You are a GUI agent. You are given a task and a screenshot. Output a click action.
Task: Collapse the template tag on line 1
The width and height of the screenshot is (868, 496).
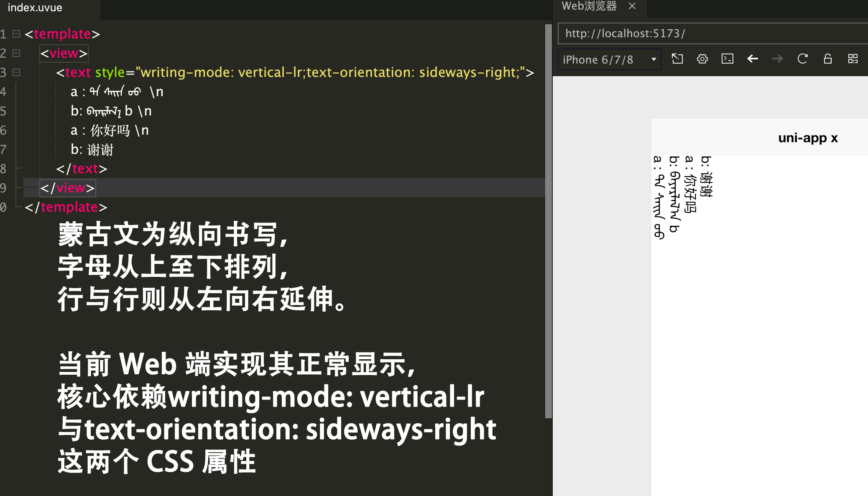(x=16, y=34)
